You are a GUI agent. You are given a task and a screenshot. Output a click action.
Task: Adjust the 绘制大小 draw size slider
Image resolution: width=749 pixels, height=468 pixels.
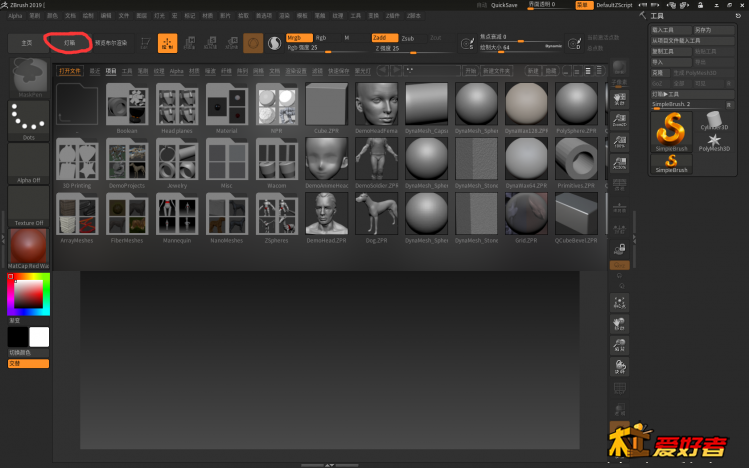click(521, 47)
